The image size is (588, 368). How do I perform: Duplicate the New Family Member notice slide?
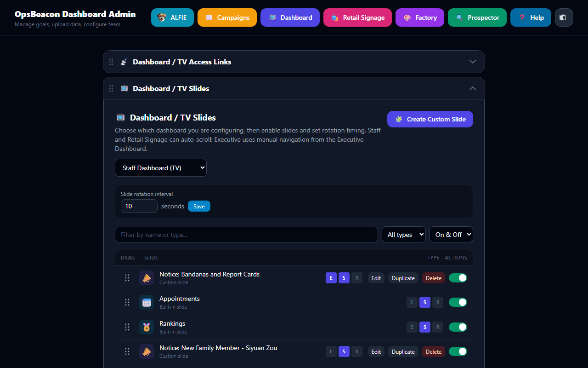pos(403,351)
